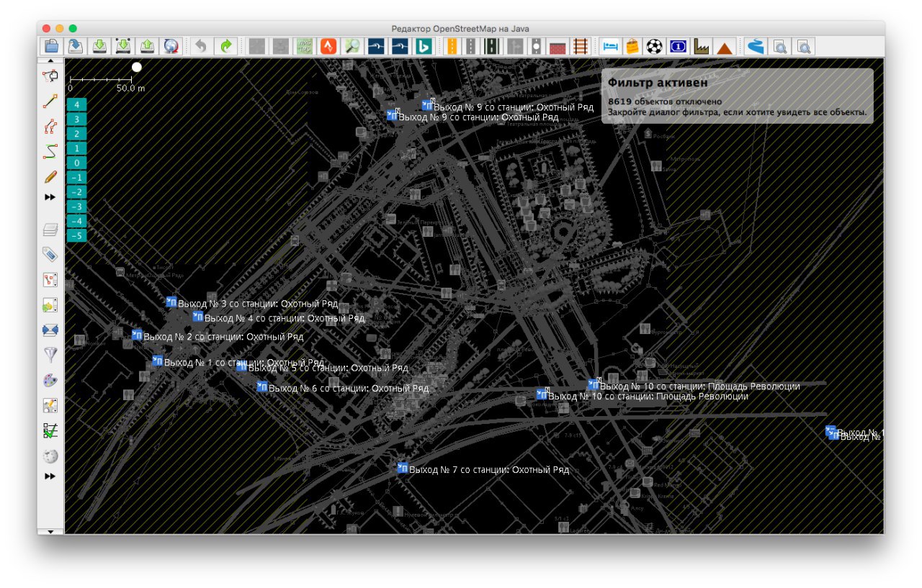Screen dimensions: 922x588
Task: Select the dual carriageway preset icon
Action: pyautogui.click(x=492, y=47)
